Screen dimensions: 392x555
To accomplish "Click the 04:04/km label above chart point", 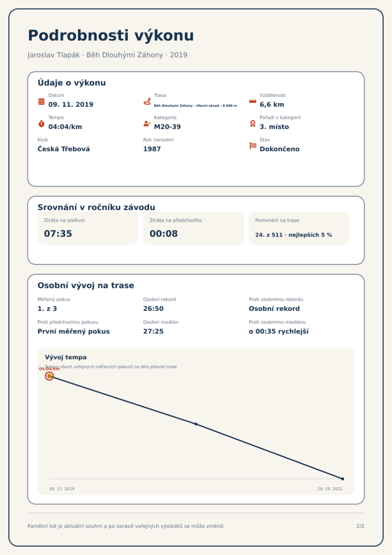I will tap(49, 369).
